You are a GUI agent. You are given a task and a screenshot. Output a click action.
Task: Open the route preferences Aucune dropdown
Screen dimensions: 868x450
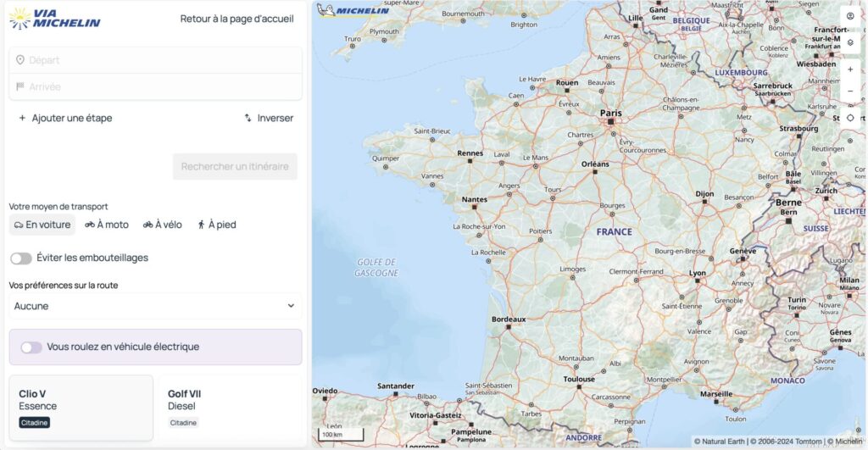tap(155, 306)
